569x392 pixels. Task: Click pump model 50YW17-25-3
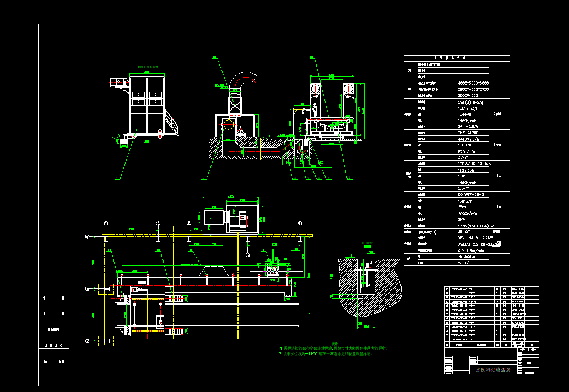click(471, 194)
